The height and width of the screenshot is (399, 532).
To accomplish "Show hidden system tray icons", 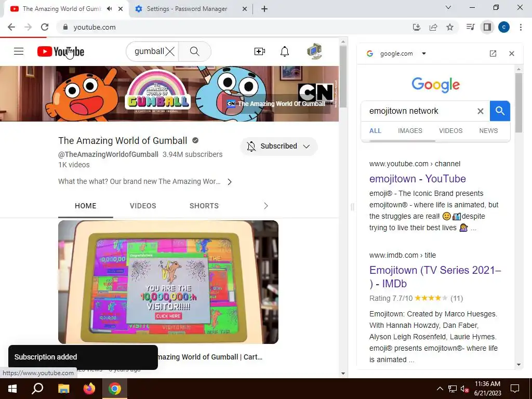I will [440, 389].
